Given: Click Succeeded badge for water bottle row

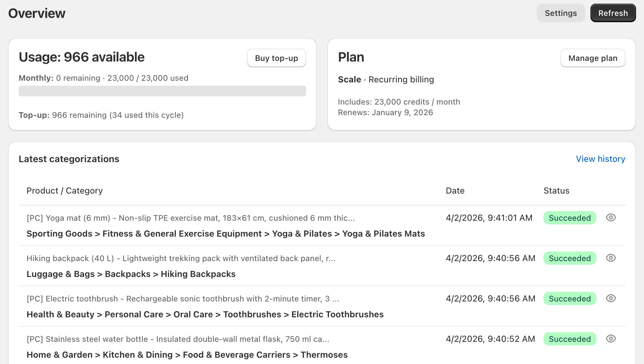Looking at the screenshot, I should (x=570, y=339).
